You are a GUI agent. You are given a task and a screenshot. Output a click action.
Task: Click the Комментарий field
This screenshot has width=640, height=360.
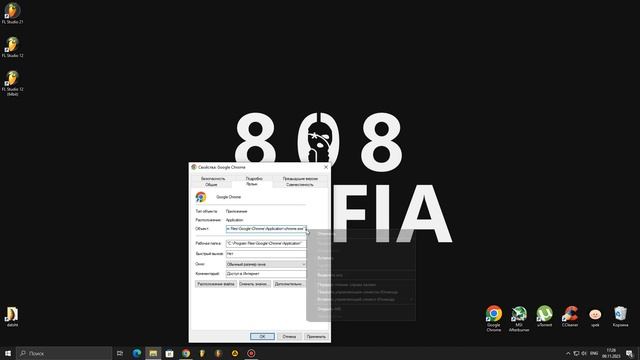pos(266,274)
